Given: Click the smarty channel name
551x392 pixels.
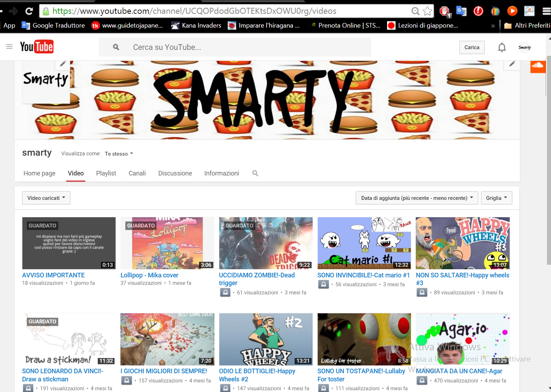Looking at the screenshot, I should pos(37,153).
